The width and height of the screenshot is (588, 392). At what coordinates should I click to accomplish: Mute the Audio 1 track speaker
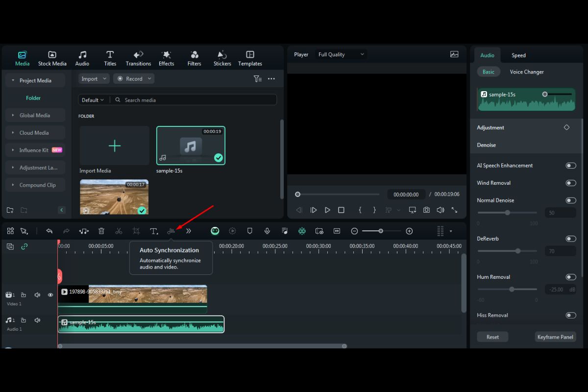pos(37,320)
